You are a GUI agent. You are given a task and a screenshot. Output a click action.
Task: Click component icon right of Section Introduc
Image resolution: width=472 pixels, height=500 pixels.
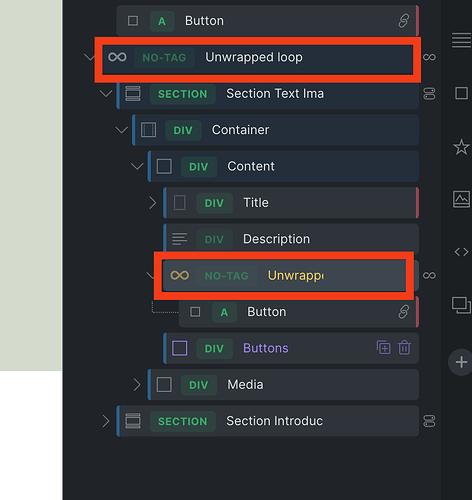[429, 421]
